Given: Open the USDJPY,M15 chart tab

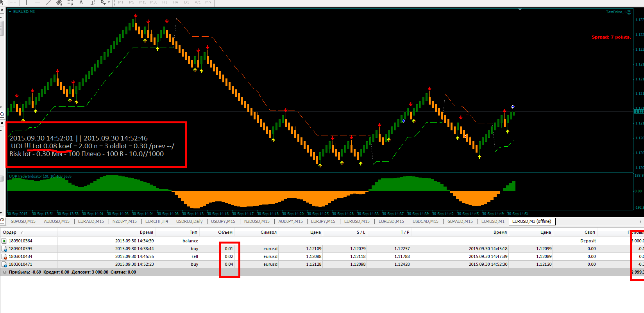Looking at the screenshot, I should 223,221.
